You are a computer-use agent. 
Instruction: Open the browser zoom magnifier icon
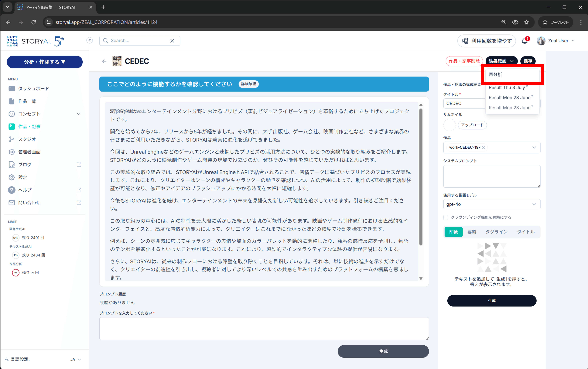(504, 22)
